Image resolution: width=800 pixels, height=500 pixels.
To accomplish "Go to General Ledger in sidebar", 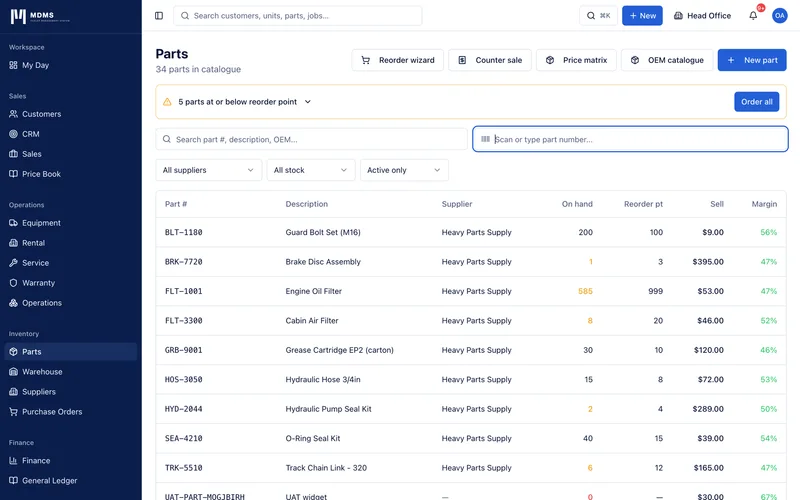I will click(70, 481).
